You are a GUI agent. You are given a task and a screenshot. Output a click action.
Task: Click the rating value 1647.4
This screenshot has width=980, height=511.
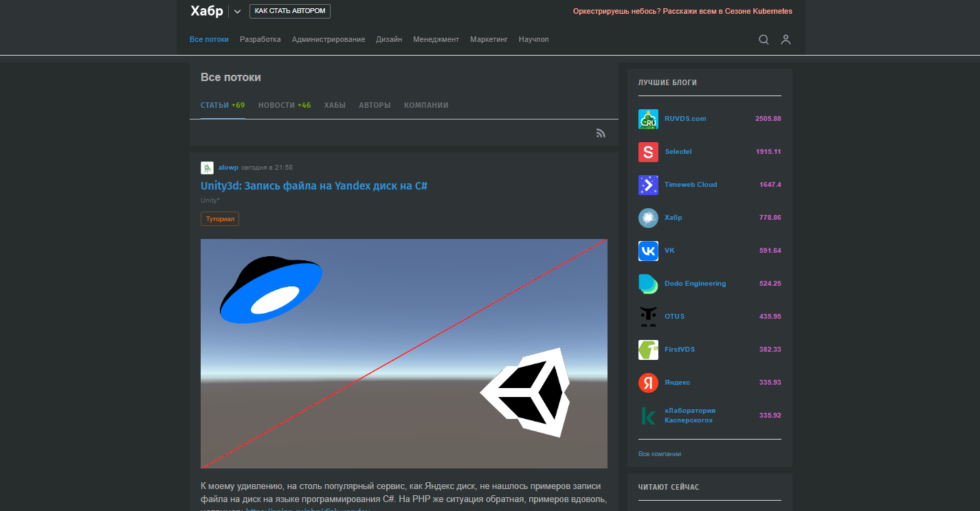[x=770, y=185]
